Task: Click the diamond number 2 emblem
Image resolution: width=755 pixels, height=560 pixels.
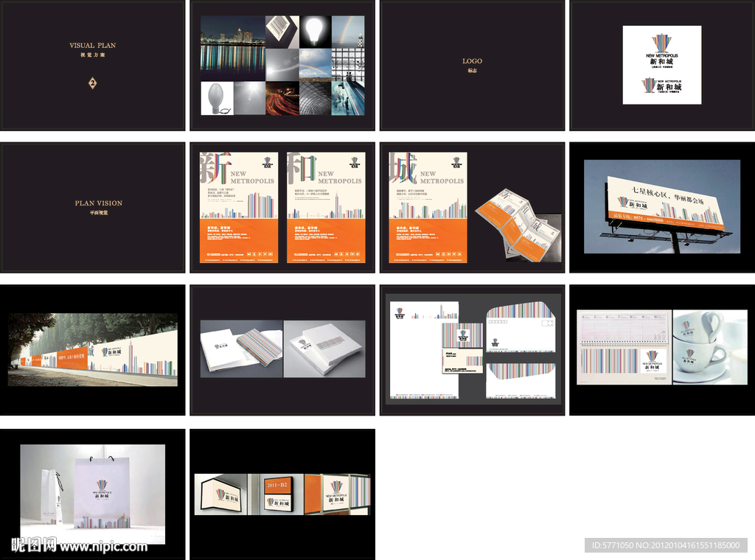Action: tap(92, 83)
